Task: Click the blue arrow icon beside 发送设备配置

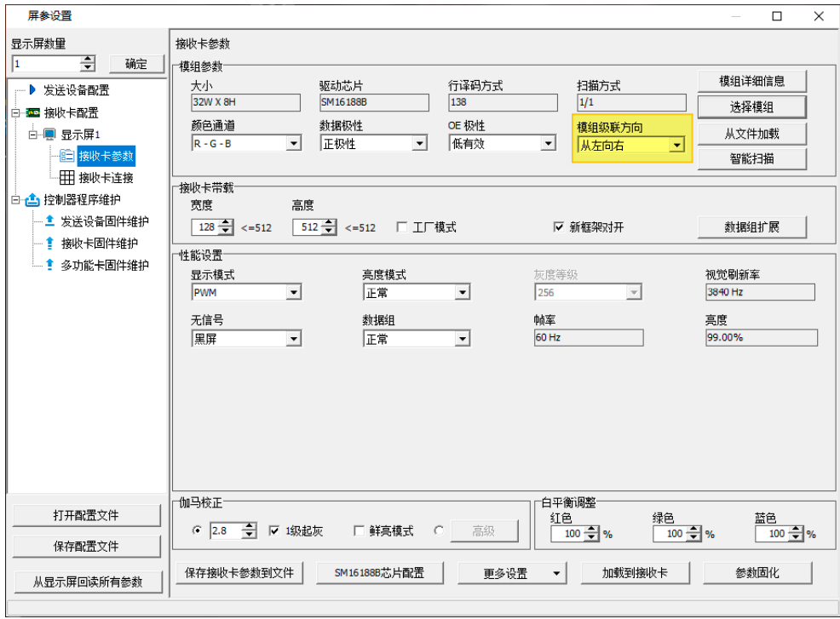Action: [x=32, y=89]
